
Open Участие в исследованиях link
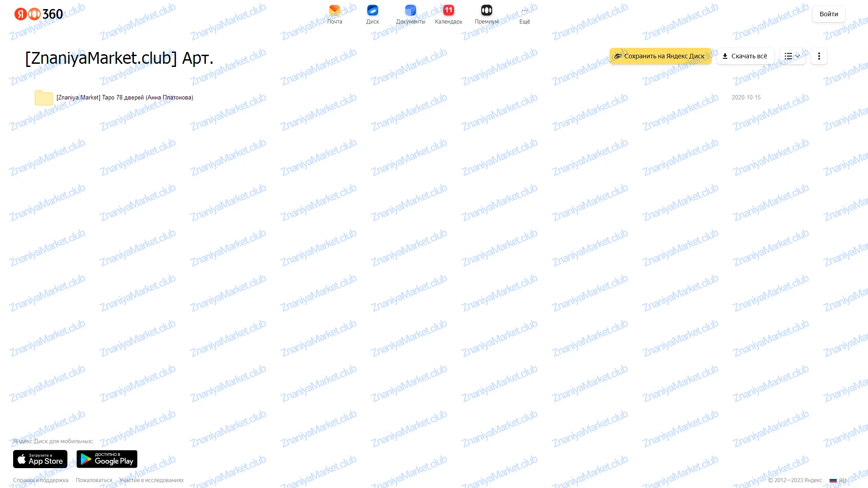click(152, 480)
